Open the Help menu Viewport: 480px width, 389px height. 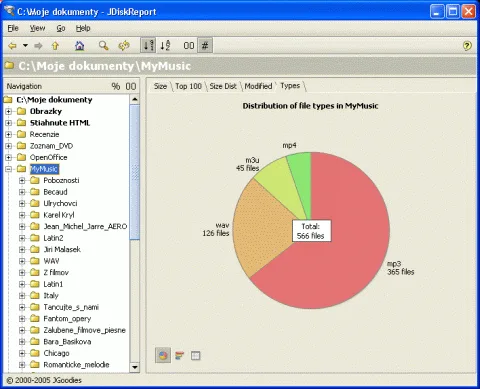(x=83, y=28)
